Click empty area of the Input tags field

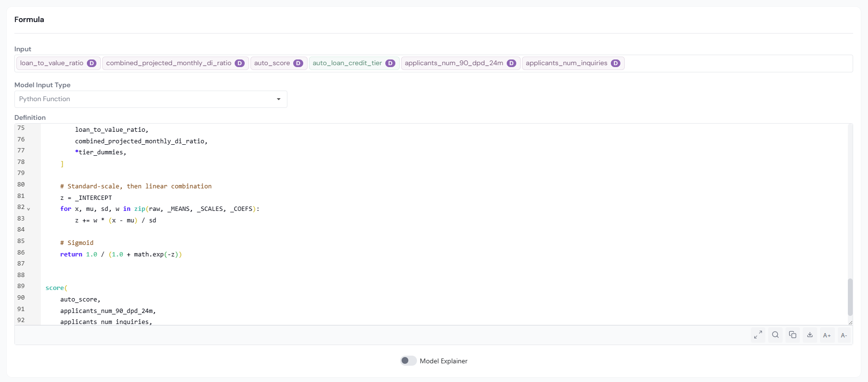click(739, 63)
